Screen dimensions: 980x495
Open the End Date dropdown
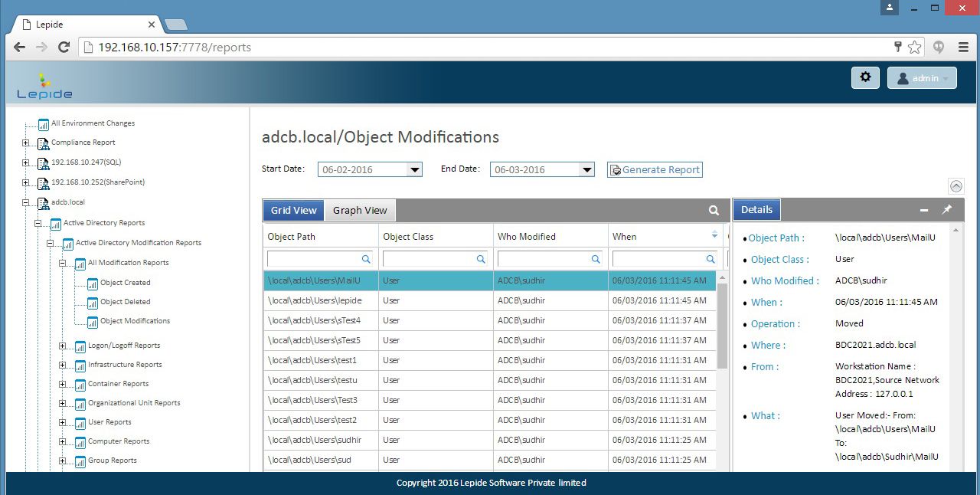pos(586,169)
